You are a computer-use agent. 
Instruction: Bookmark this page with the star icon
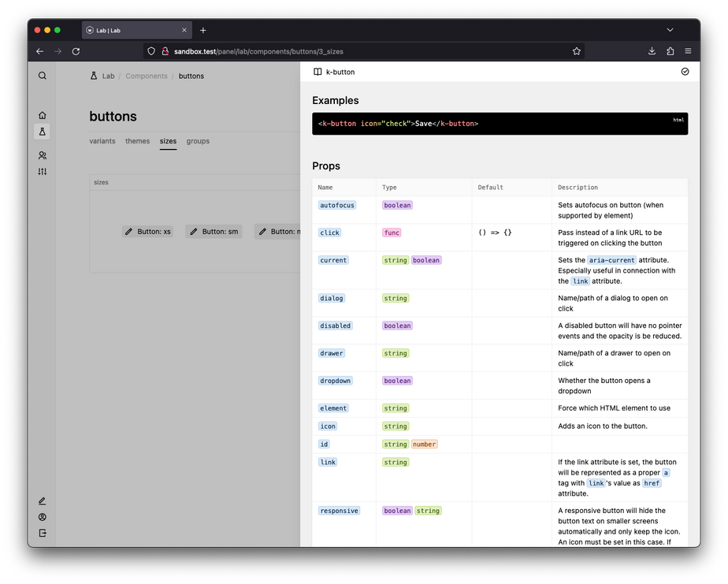pyautogui.click(x=577, y=51)
